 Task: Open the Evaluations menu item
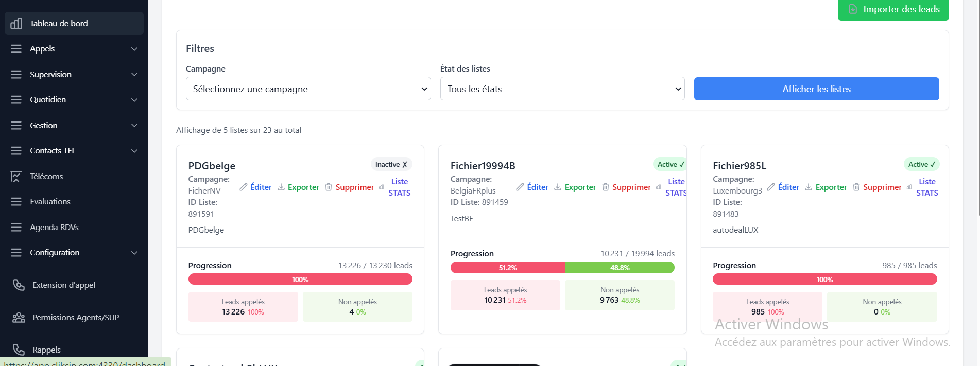click(50, 202)
